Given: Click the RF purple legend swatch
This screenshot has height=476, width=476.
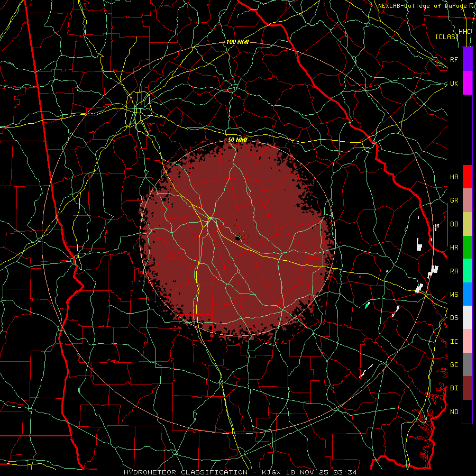Looking at the screenshot, I should 467,59.
